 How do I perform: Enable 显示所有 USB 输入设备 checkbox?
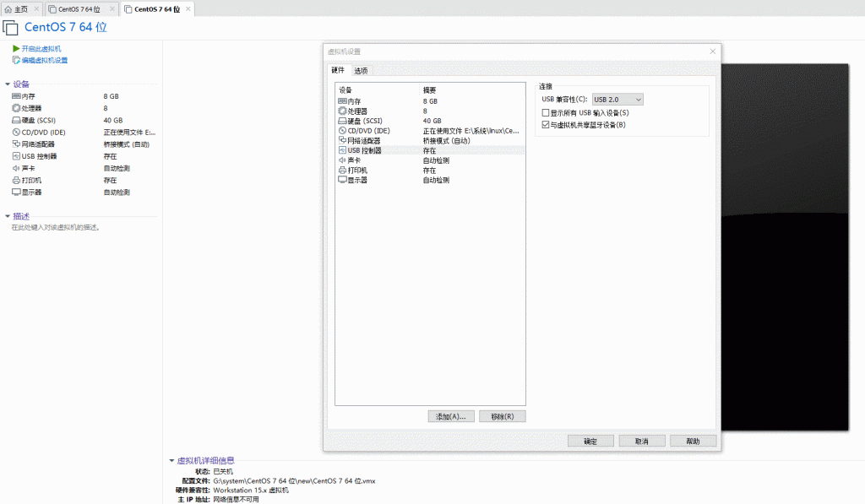coord(546,112)
